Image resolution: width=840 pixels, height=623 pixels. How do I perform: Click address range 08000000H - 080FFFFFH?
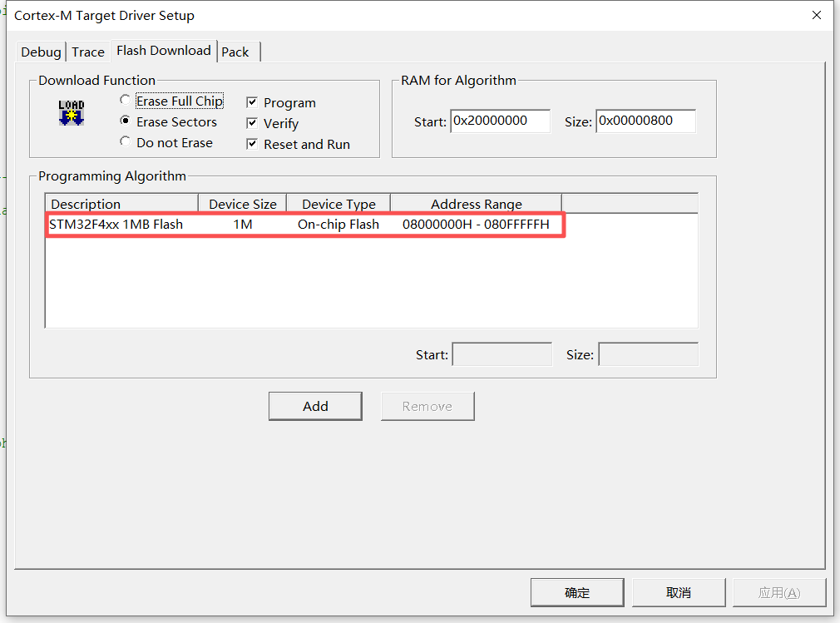(x=476, y=225)
